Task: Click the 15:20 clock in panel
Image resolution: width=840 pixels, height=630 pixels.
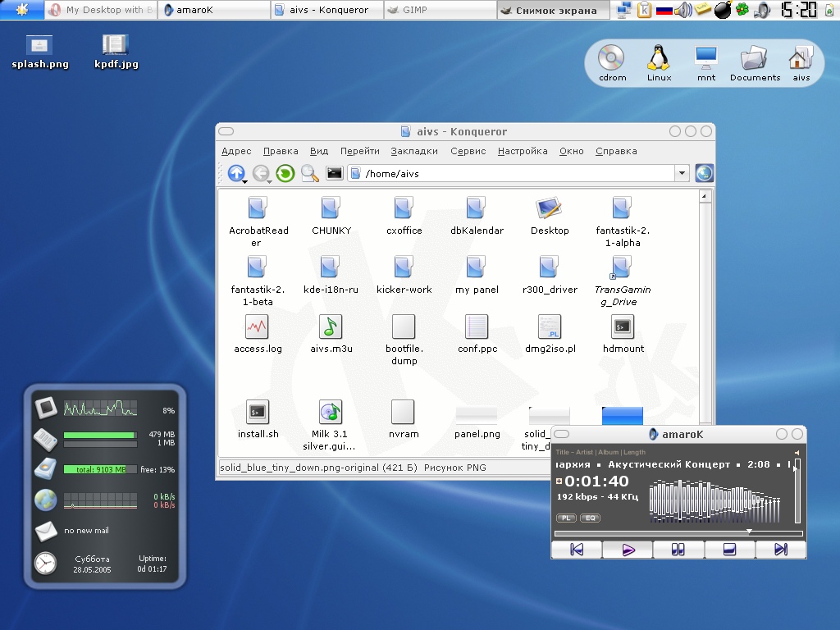Action: (799, 9)
